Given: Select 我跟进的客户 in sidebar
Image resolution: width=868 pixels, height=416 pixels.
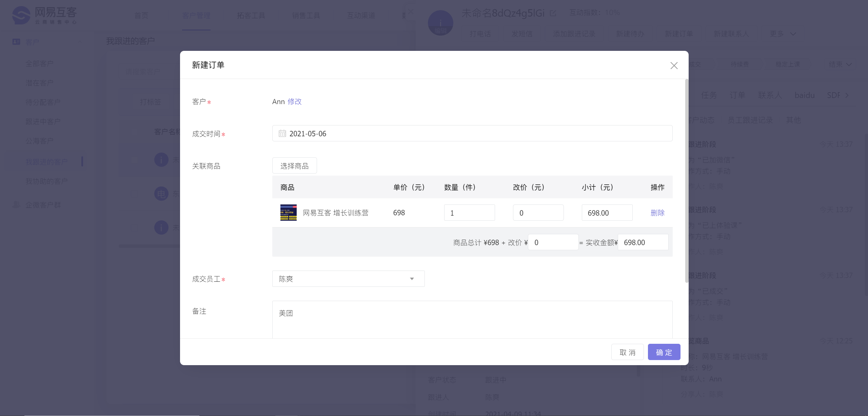Looking at the screenshot, I should click(x=46, y=162).
